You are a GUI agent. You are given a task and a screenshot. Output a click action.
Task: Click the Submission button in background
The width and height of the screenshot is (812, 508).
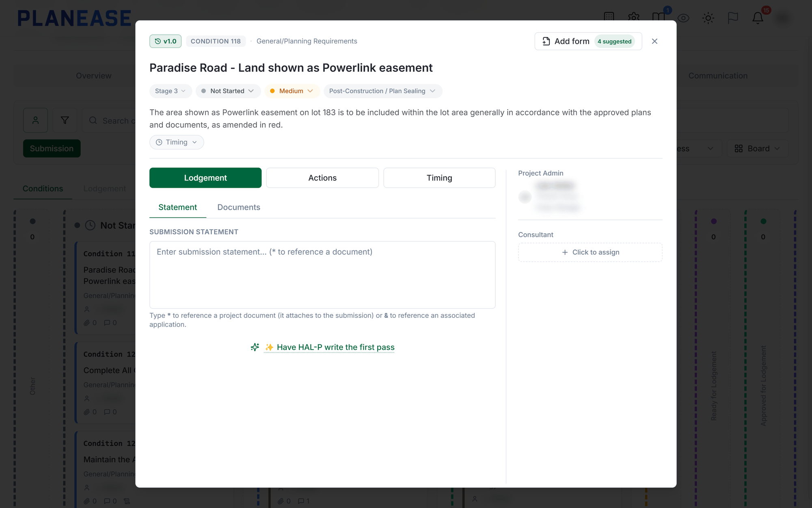52,149
